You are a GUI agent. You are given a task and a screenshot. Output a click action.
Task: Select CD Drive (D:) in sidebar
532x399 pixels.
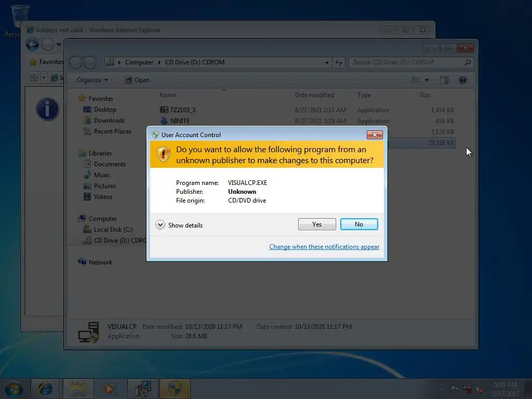pyautogui.click(x=115, y=240)
